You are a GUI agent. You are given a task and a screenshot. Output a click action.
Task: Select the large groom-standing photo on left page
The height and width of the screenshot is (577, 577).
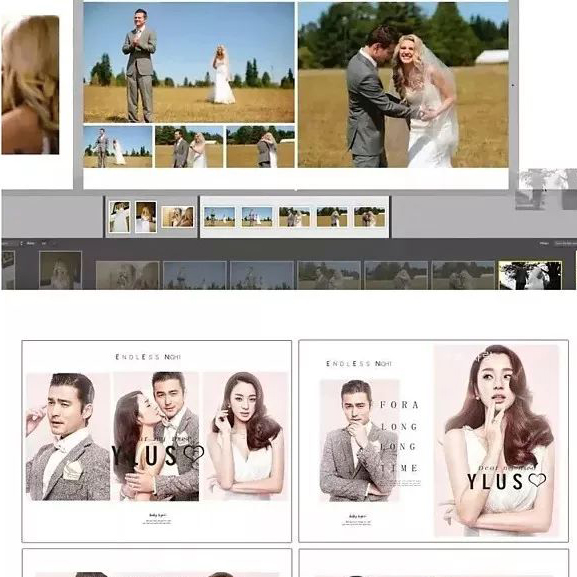point(189,63)
